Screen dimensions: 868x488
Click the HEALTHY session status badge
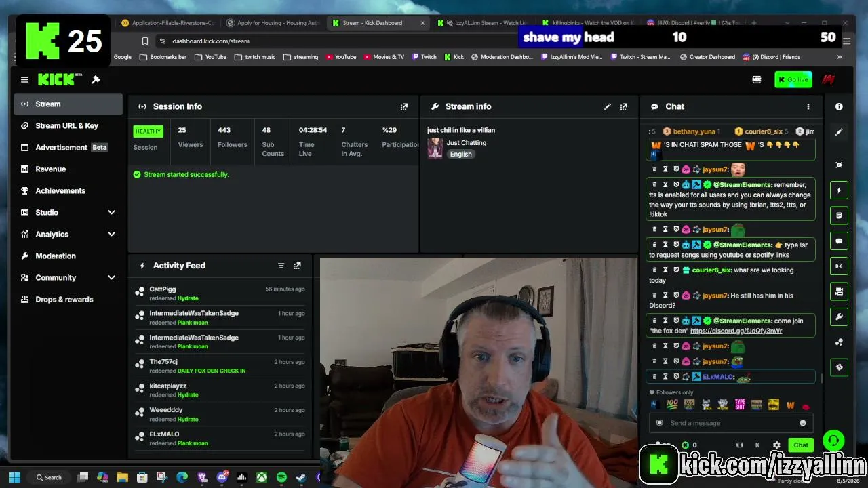click(x=148, y=131)
